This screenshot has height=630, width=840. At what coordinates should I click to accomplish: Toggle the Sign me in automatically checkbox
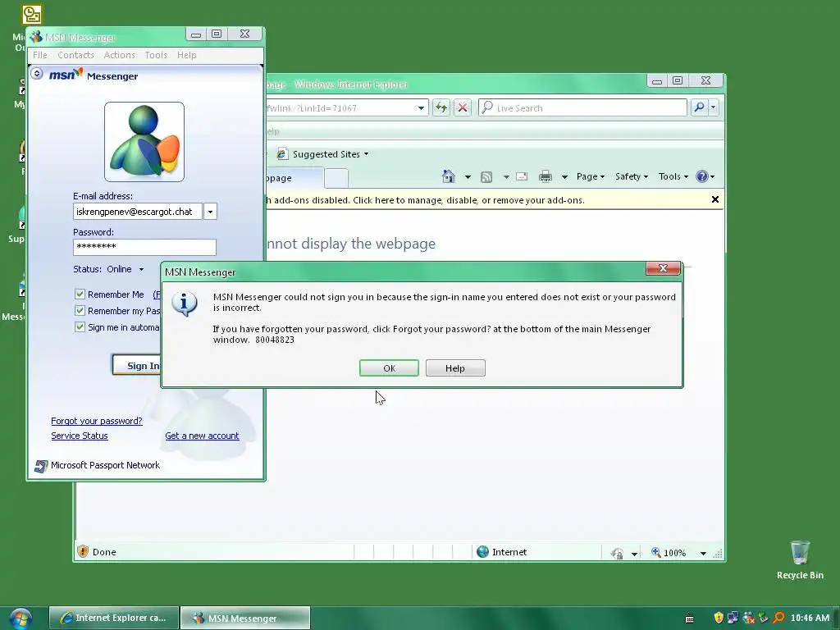(80, 327)
